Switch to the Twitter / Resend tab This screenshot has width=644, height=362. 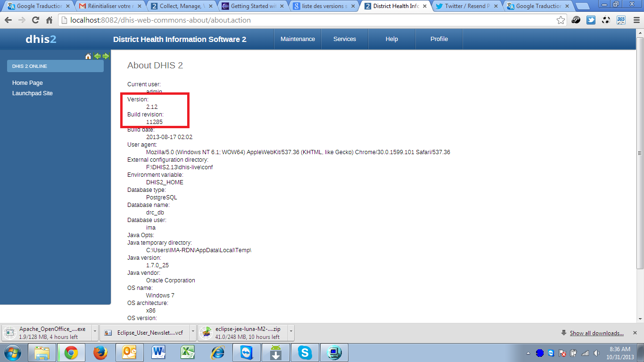pos(467,6)
